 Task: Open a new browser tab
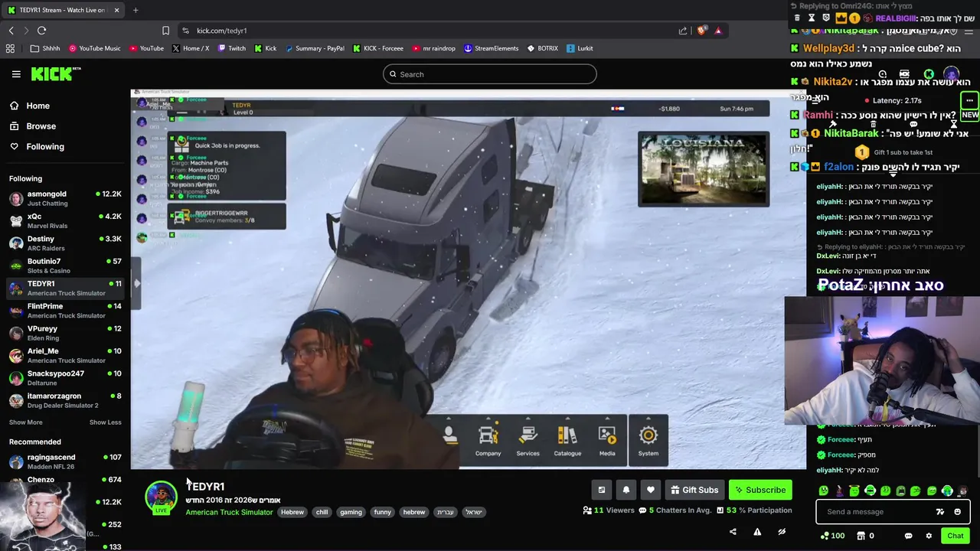136,10
